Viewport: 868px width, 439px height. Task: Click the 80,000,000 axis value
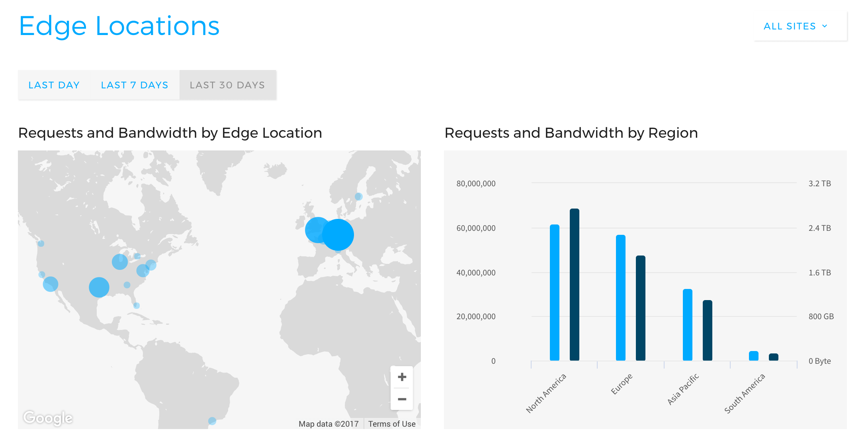pyautogui.click(x=476, y=183)
